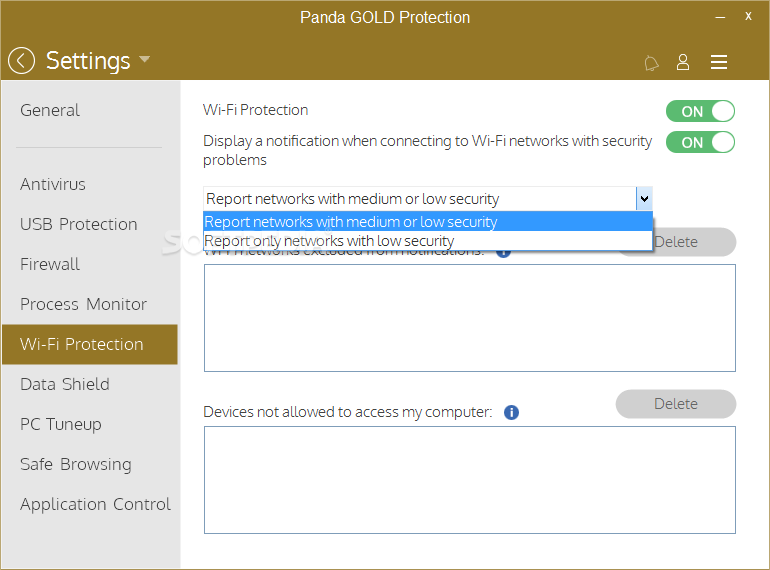The height and width of the screenshot is (570, 770).
Task: Open the hamburger menu icon
Action: point(718,62)
